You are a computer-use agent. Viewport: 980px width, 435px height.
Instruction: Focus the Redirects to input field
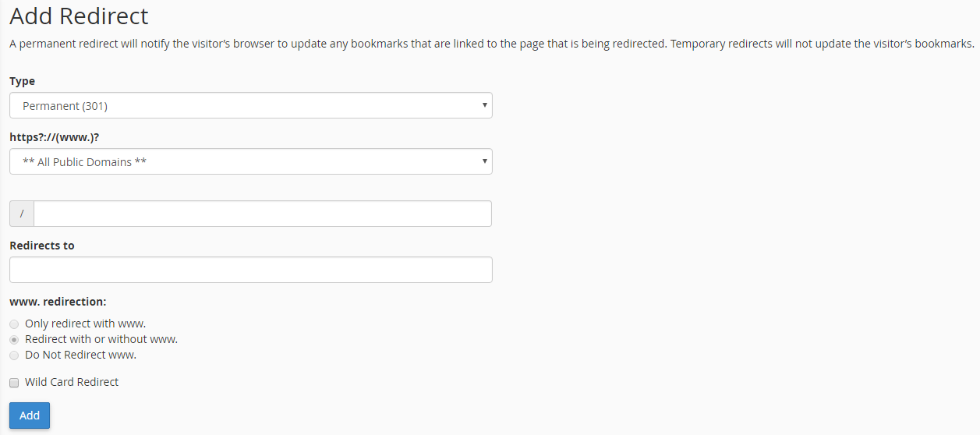click(250, 270)
